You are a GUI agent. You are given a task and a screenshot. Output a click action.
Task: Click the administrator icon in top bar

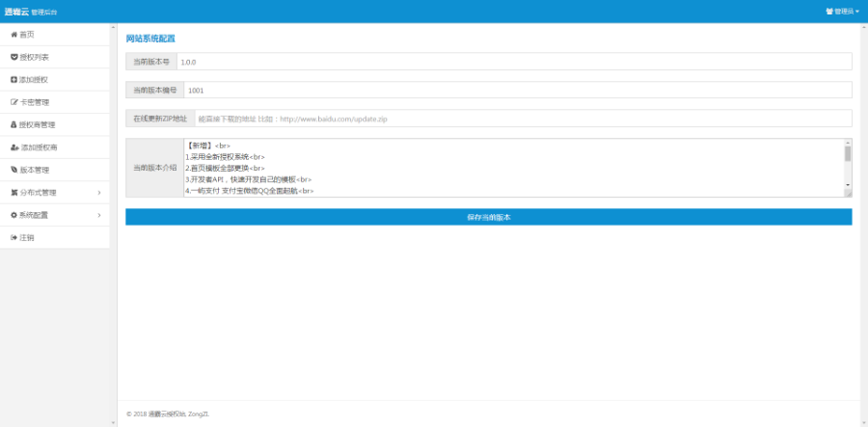[829, 11]
